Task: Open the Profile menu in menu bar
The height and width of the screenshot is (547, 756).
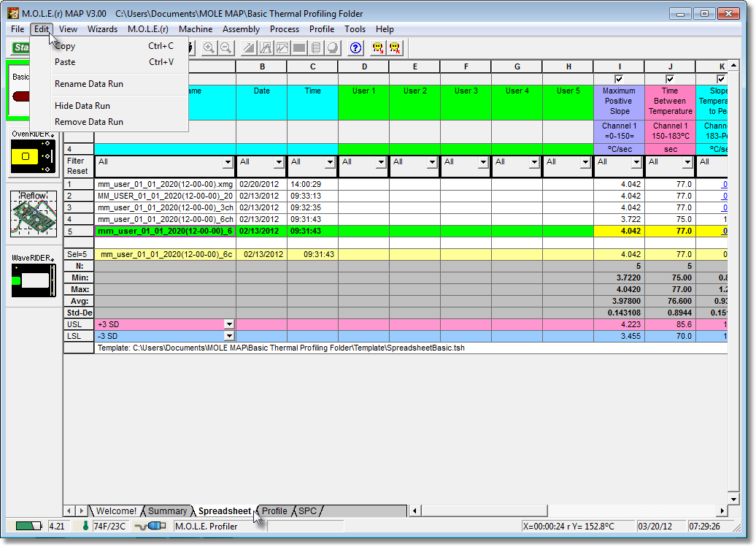Action: coord(322,29)
